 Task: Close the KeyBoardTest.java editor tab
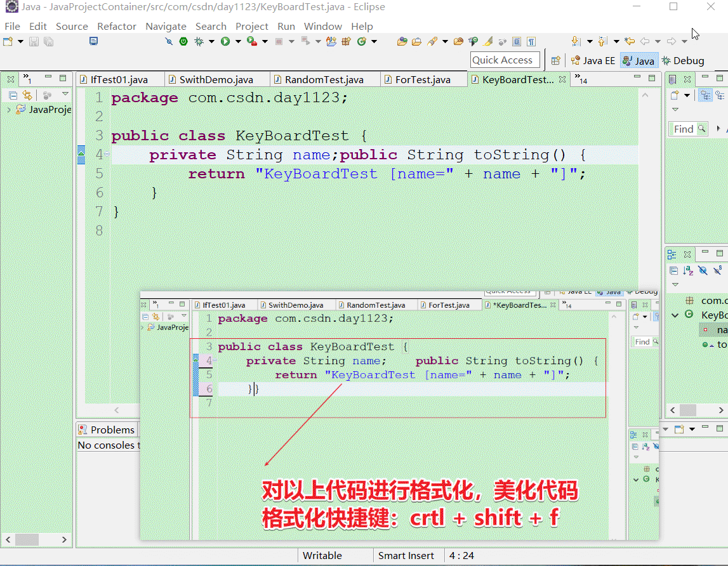point(562,79)
